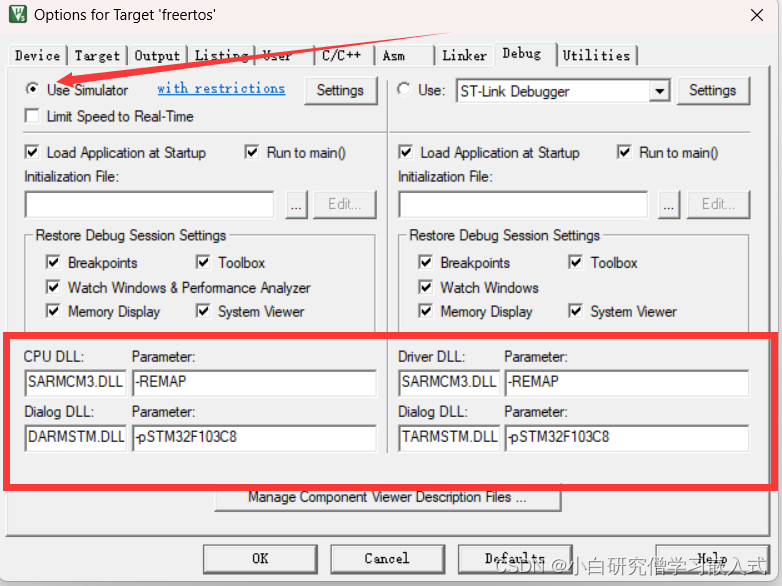Uncheck simulator Breakpoints checkbox
The width and height of the screenshot is (782, 586).
(53, 262)
